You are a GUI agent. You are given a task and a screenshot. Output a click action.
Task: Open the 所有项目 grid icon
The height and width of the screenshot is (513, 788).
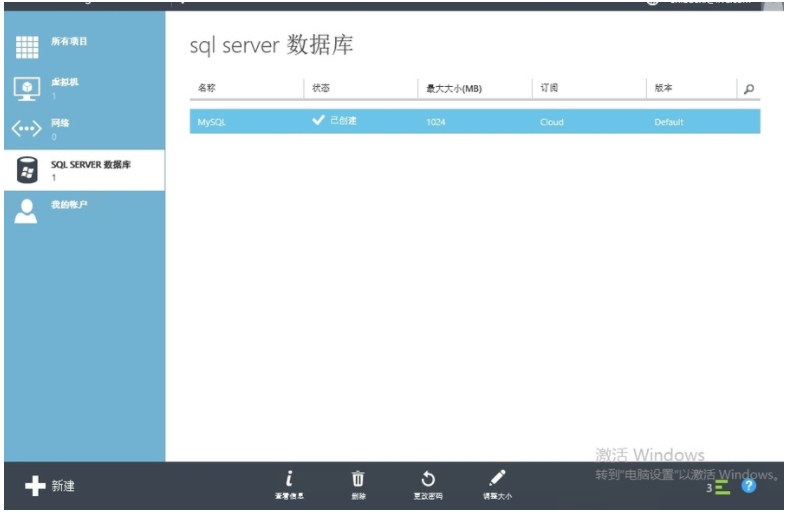pyautogui.click(x=27, y=47)
